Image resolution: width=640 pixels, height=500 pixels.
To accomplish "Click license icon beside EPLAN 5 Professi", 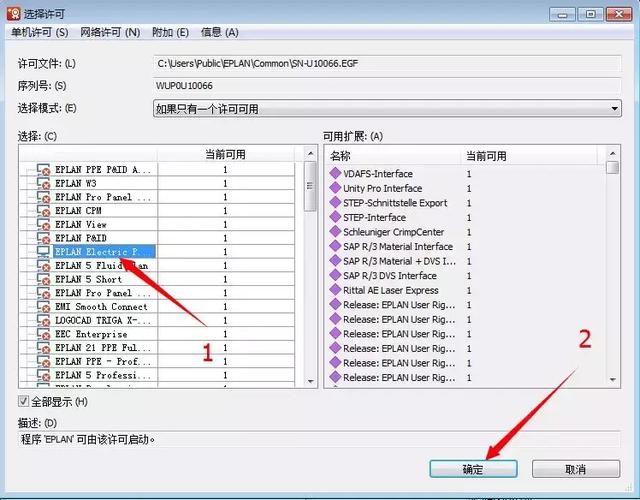I will [44, 375].
